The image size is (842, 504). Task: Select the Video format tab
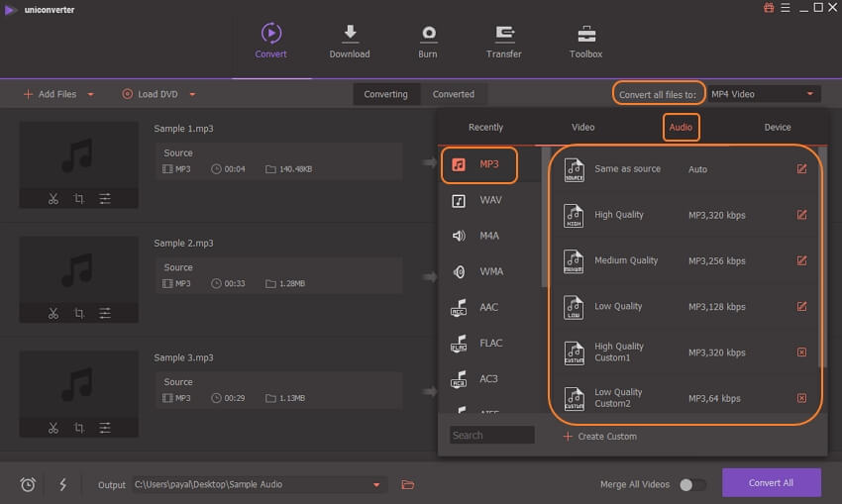click(582, 127)
